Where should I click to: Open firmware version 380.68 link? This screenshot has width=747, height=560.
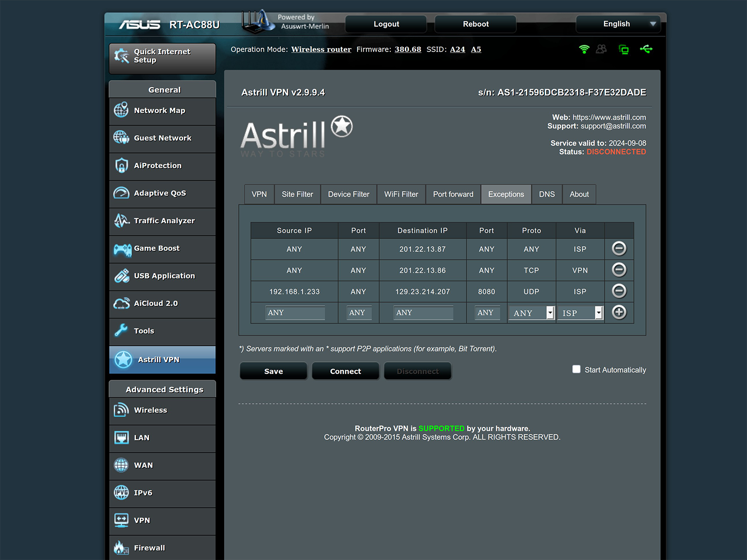[x=408, y=49]
